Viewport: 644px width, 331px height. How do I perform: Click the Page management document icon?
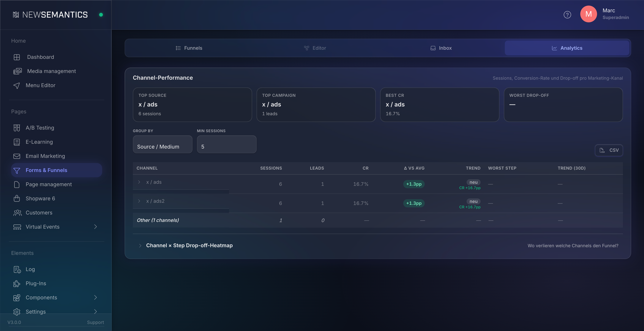(17, 184)
